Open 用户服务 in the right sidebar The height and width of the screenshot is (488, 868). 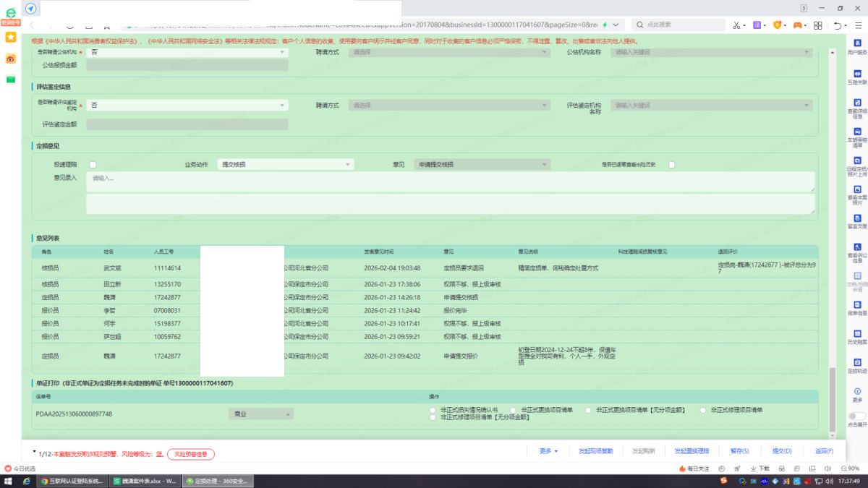click(x=857, y=46)
